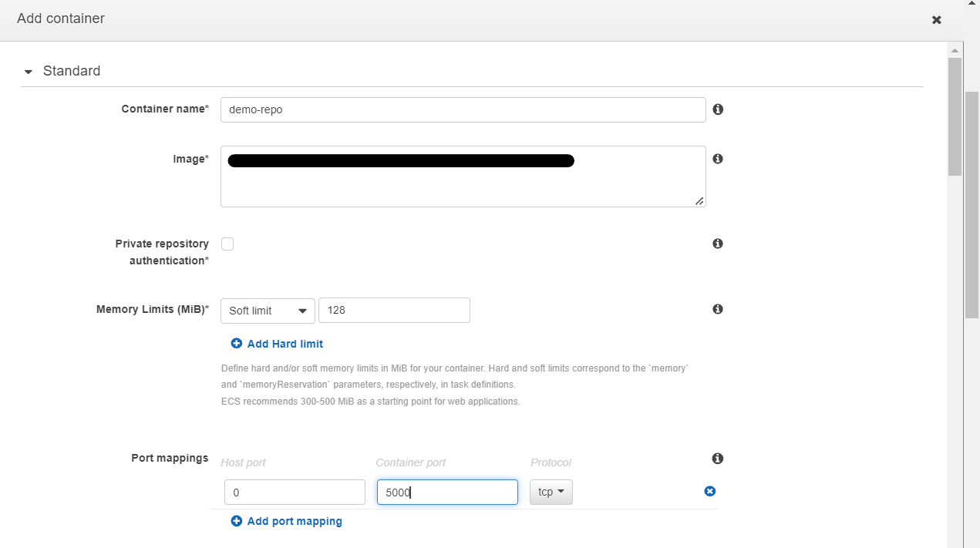Image resolution: width=980 pixels, height=548 pixels.
Task: Click the dialog vertical scrollbar thumb
Action: pos(955,116)
